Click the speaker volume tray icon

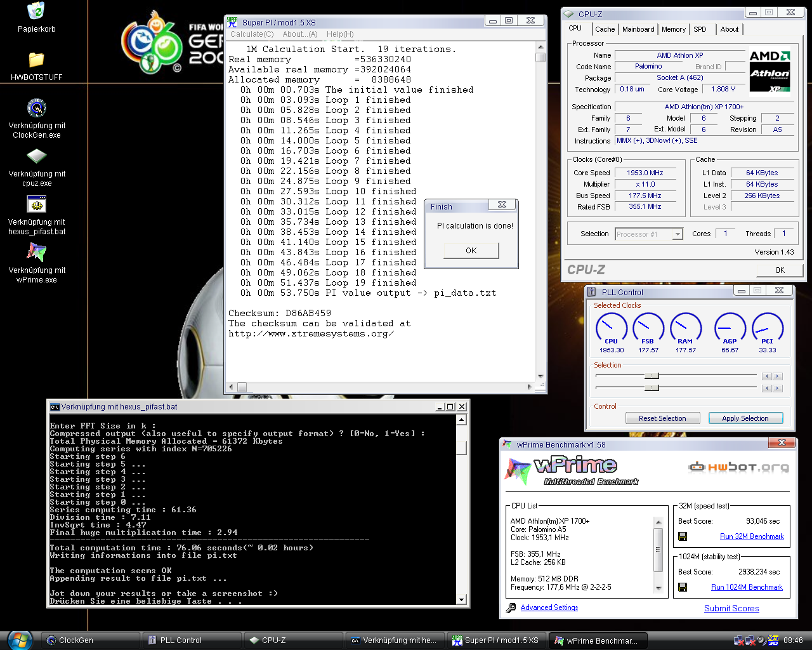(762, 640)
